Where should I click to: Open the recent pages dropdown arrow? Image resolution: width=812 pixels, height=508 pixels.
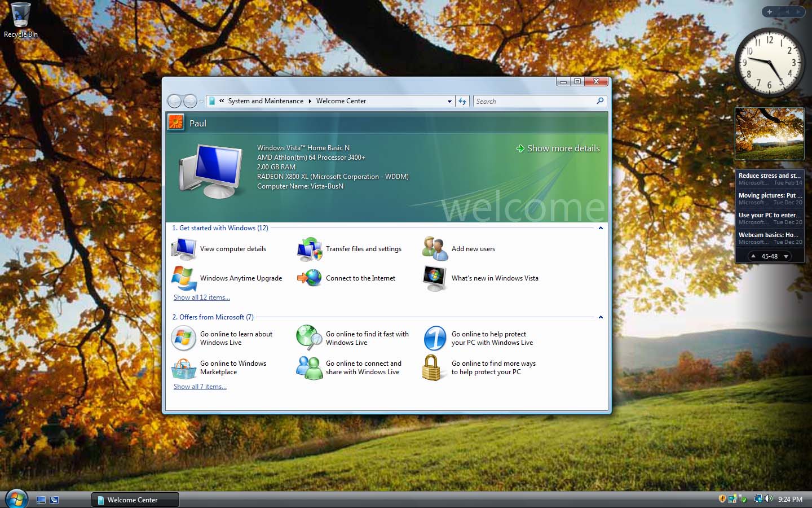coord(201,102)
